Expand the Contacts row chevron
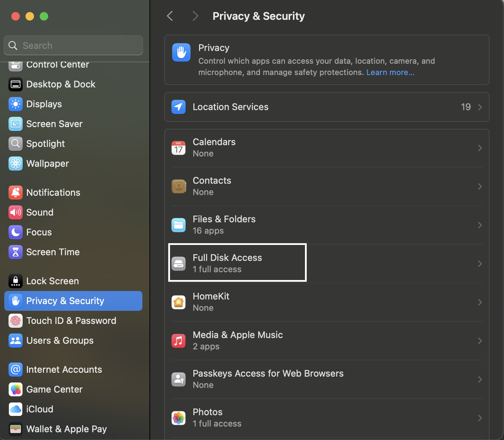This screenshot has width=504, height=440. [480, 187]
